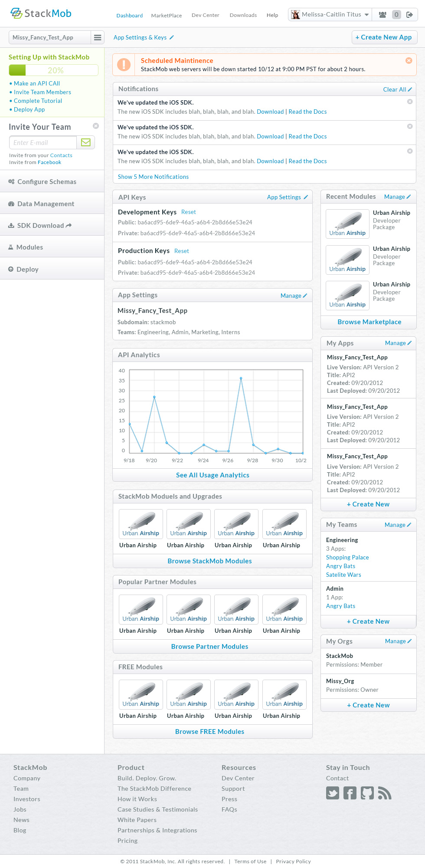Open See All Usage Analytics
The image size is (425, 868).
pos(212,475)
